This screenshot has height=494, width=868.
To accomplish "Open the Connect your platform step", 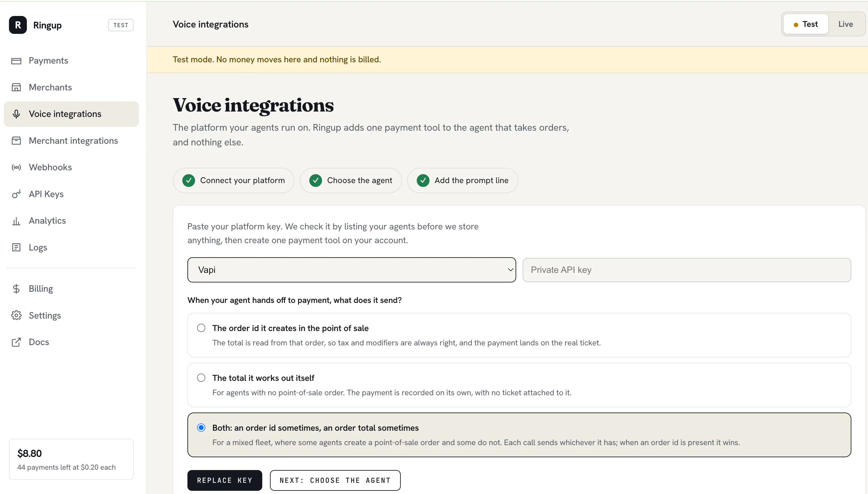I will click(233, 181).
